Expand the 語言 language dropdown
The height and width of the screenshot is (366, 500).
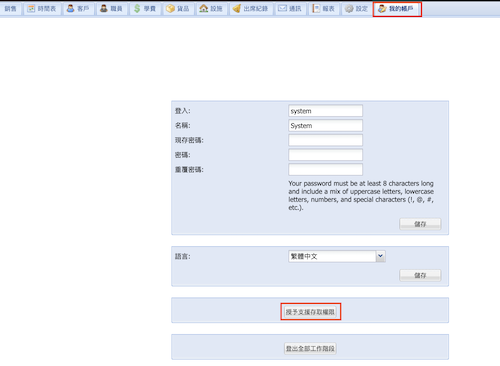click(x=381, y=256)
